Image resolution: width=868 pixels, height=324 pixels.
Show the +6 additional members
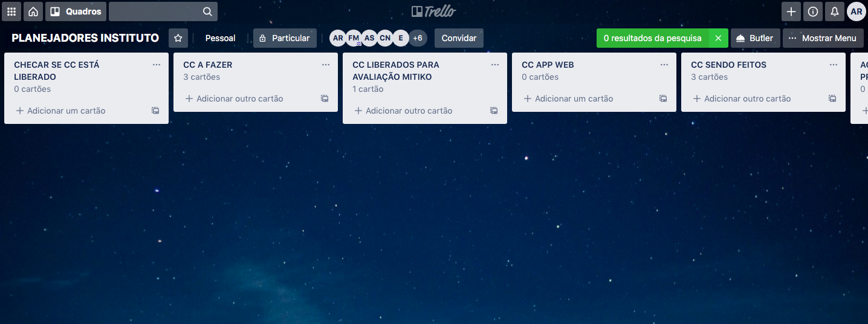(x=418, y=38)
